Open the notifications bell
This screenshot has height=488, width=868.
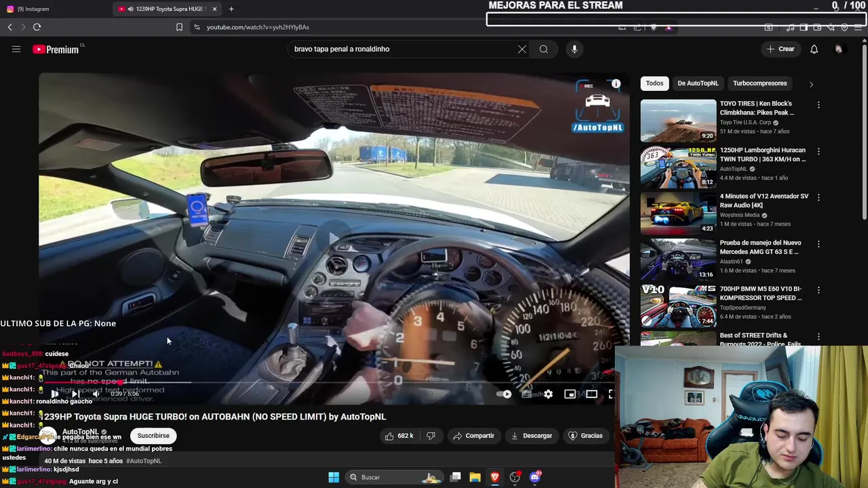[x=814, y=49]
